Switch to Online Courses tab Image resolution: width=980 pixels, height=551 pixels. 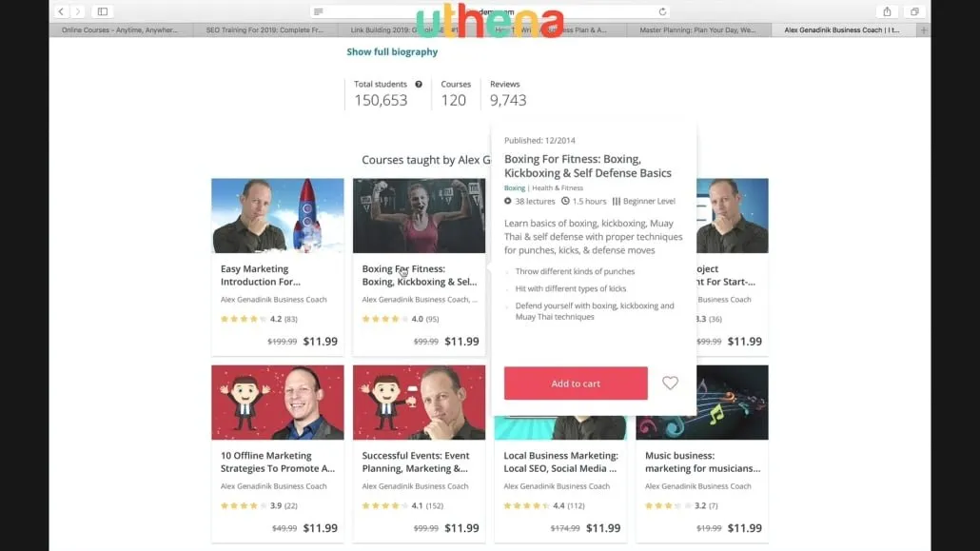(119, 30)
